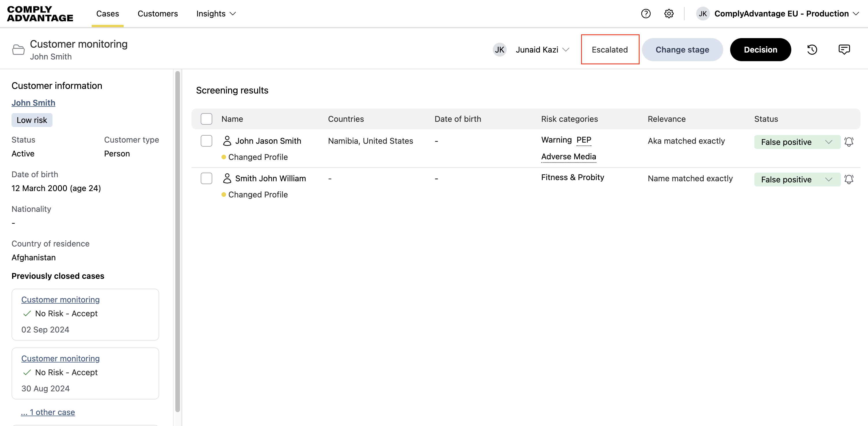Open the case comments icon
The width and height of the screenshot is (868, 426).
point(844,50)
